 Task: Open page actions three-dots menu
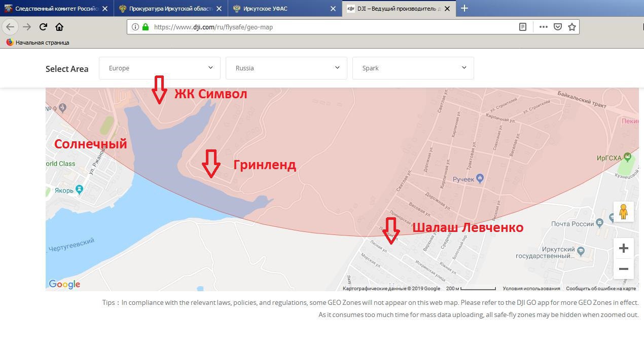[543, 27]
